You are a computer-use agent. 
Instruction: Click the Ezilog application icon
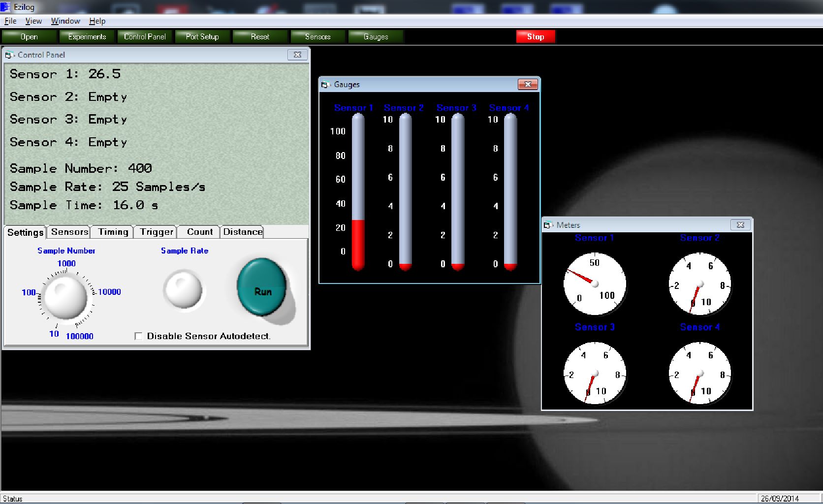pos(5,7)
